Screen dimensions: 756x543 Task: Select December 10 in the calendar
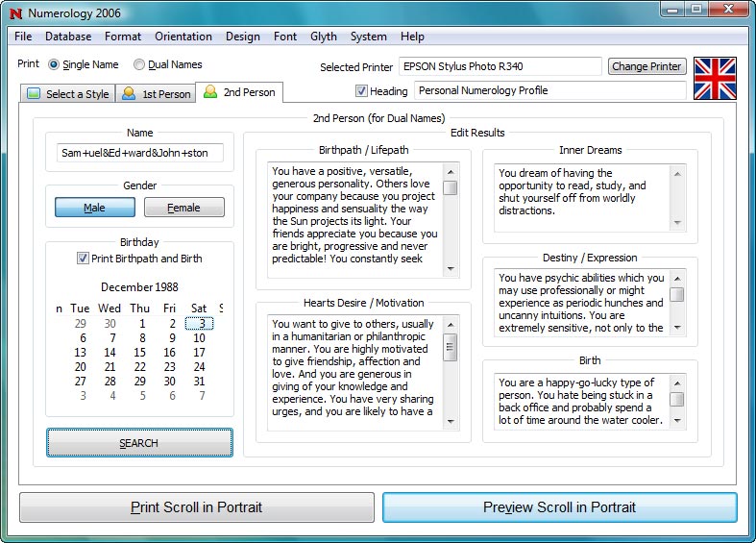pyautogui.click(x=199, y=338)
